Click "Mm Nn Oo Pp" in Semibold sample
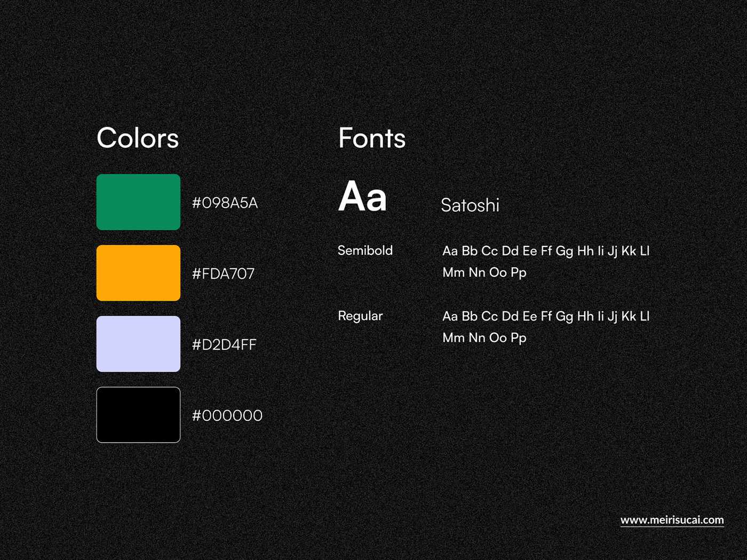Viewport: 747px width, 560px height. pos(484,273)
